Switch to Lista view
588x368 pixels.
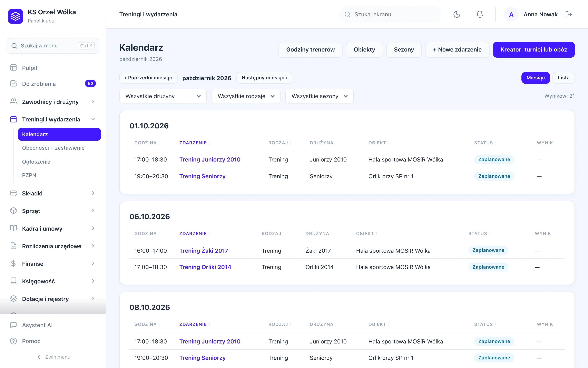click(x=563, y=78)
